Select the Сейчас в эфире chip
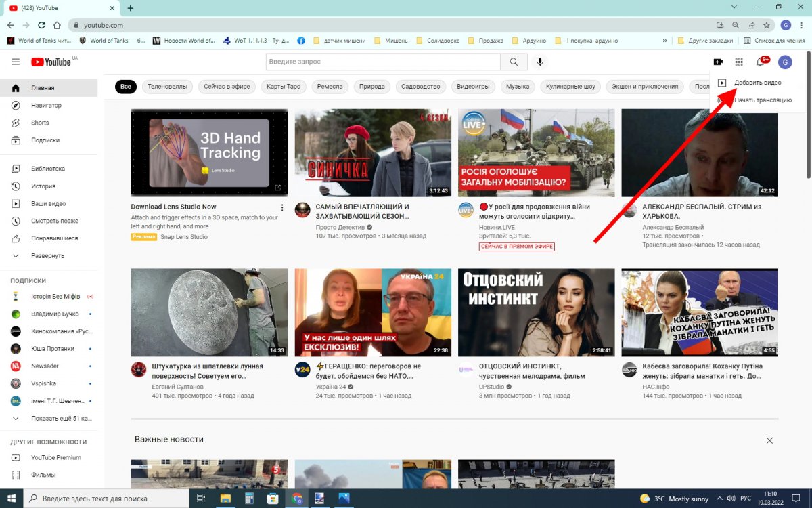The image size is (812, 508). [227, 87]
